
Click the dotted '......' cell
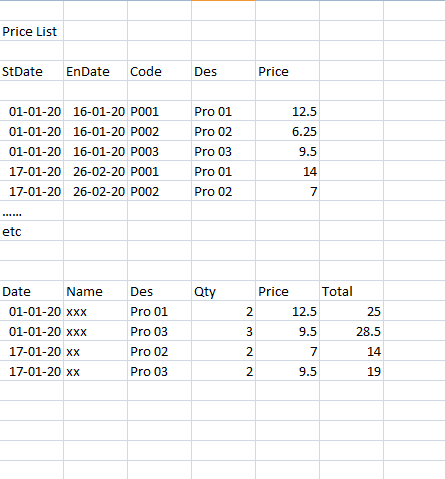point(32,211)
